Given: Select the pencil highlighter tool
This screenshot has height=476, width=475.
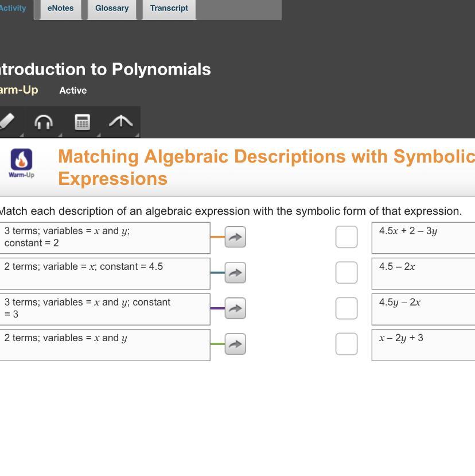Looking at the screenshot, I should pyautogui.click(x=7, y=121).
